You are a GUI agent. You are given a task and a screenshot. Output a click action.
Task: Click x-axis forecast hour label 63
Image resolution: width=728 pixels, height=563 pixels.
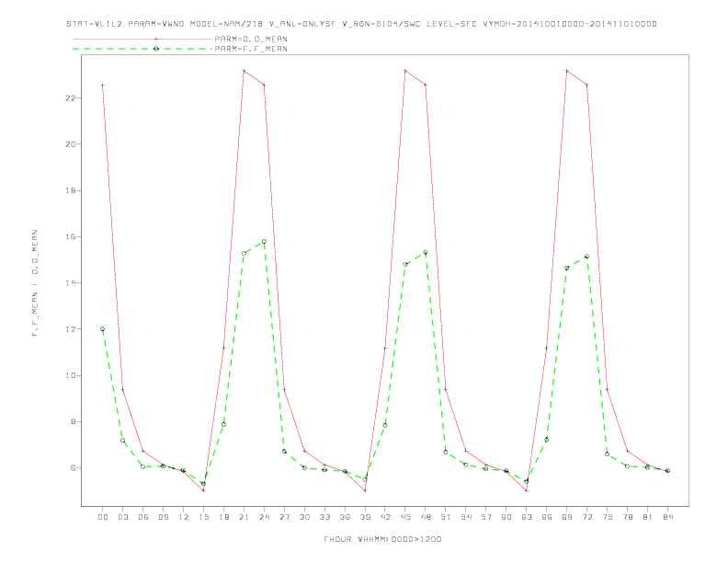pyautogui.click(x=527, y=517)
